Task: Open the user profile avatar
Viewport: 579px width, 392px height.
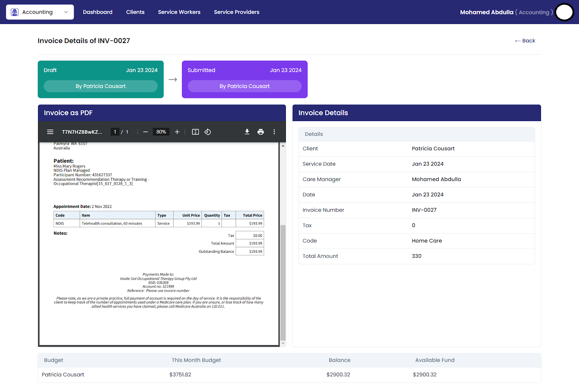Action: (x=564, y=12)
